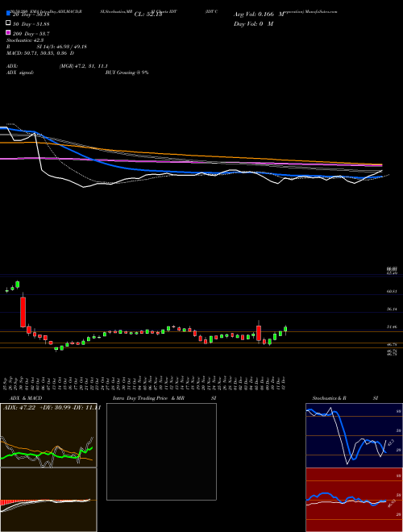Click the 42.3 value on the Stochastics line
The image size is (403, 532).
click(390, 443)
